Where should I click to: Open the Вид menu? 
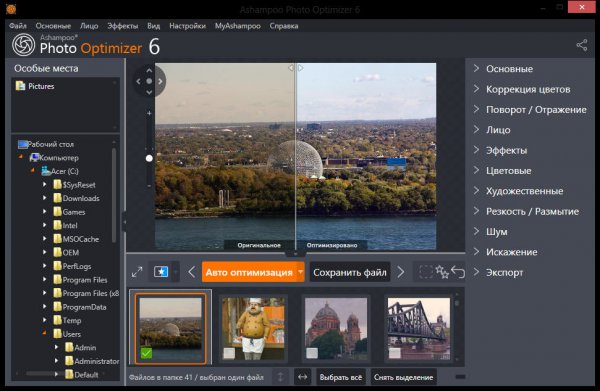pyautogui.click(x=153, y=26)
